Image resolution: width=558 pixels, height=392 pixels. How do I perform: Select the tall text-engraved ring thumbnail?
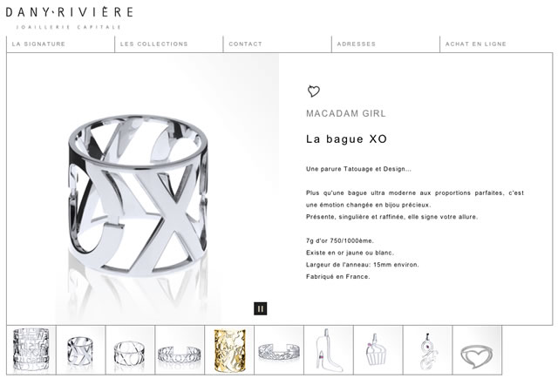coord(31,350)
